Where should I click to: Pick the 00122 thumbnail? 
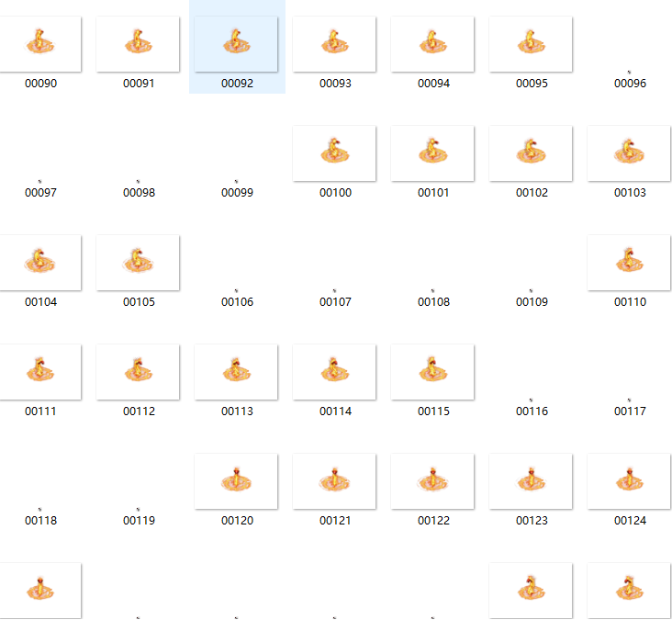(432, 481)
